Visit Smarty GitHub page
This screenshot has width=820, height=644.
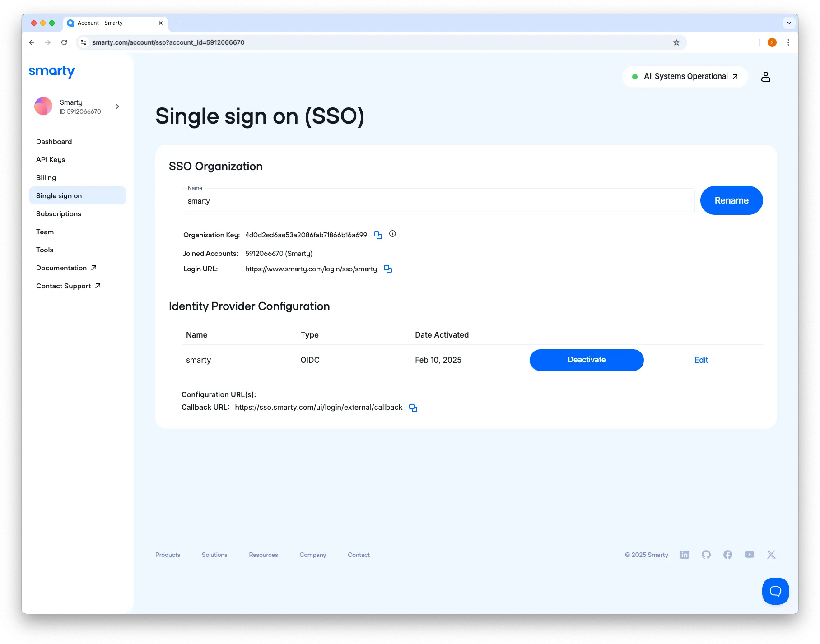pos(706,555)
